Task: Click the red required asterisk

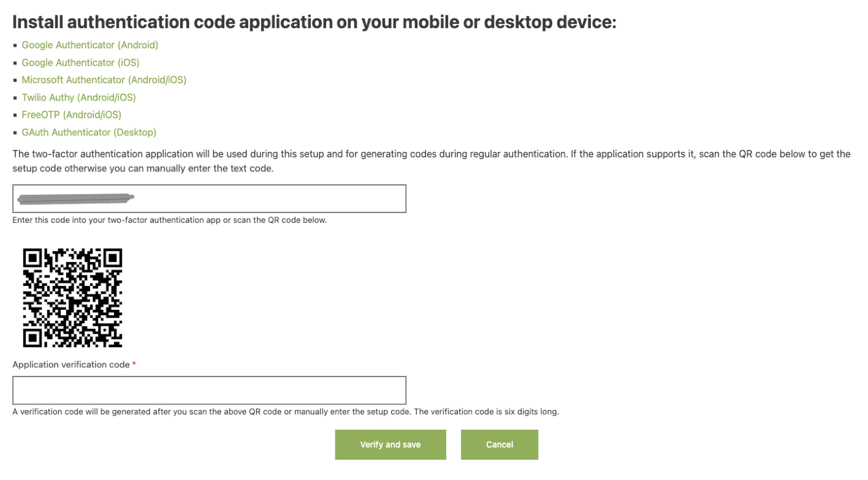Action: click(x=134, y=364)
